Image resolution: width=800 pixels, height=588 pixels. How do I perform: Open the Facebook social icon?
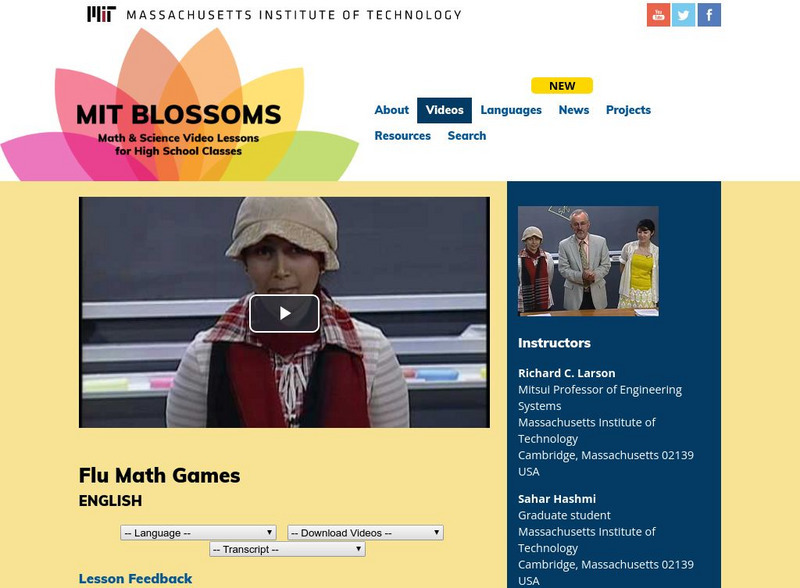coord(709,15)
